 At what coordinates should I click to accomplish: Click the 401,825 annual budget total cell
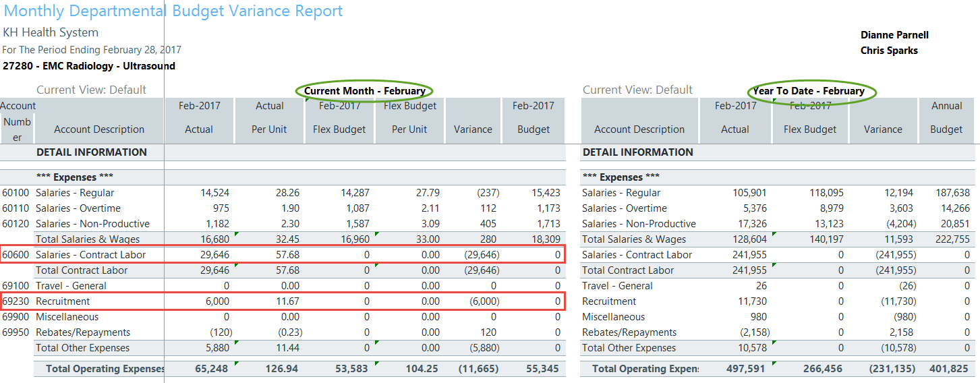click(948, 369)
